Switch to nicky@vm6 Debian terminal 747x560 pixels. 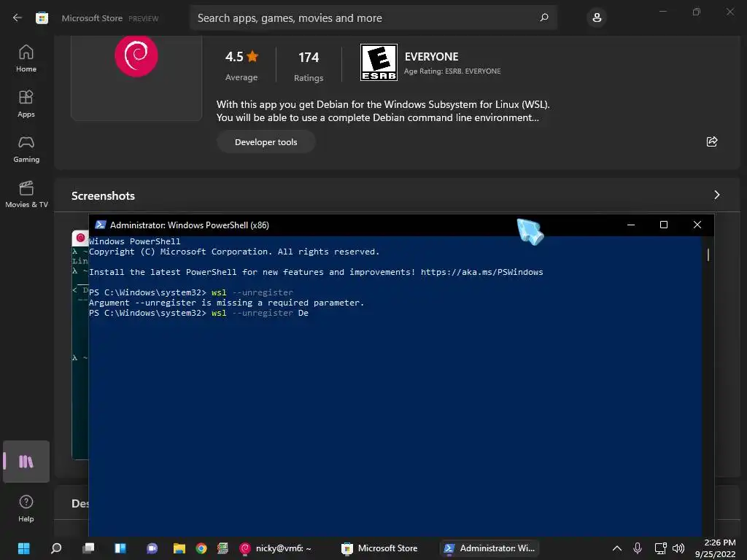pyautogui.click(x=275, y=548)
